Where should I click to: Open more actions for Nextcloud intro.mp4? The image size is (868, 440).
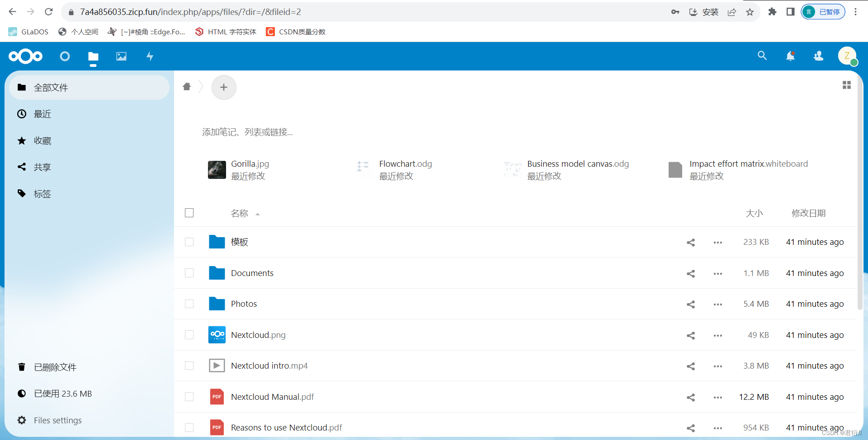tap(718, 366)
